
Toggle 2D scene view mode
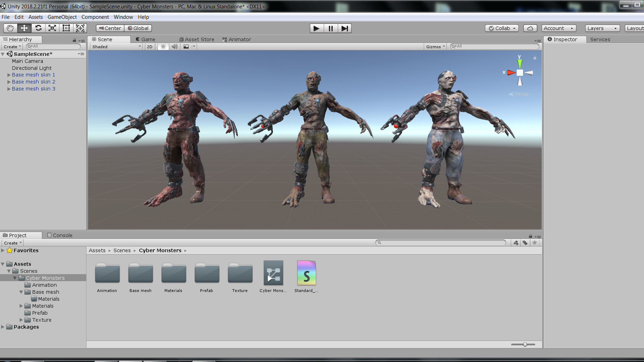coord(150,47)
